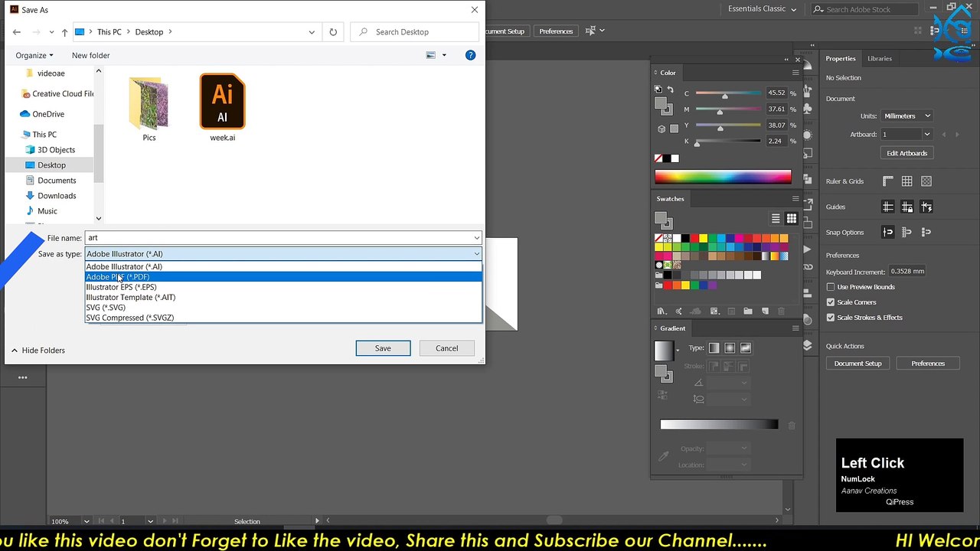Go up one folder level in Save As
Image resolution: width=980 pixels, height=551 pixels.
(64, 32)
